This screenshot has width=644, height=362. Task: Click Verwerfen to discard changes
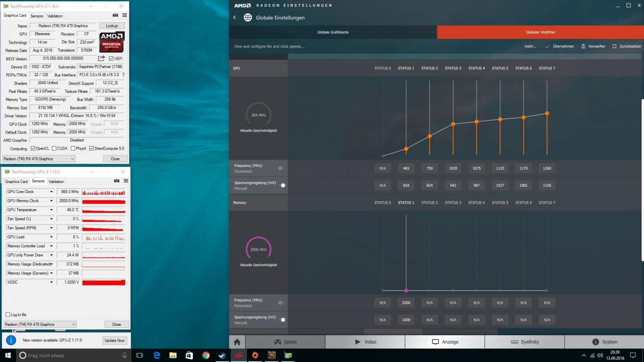pyautogui.click(x=593, y=46)
